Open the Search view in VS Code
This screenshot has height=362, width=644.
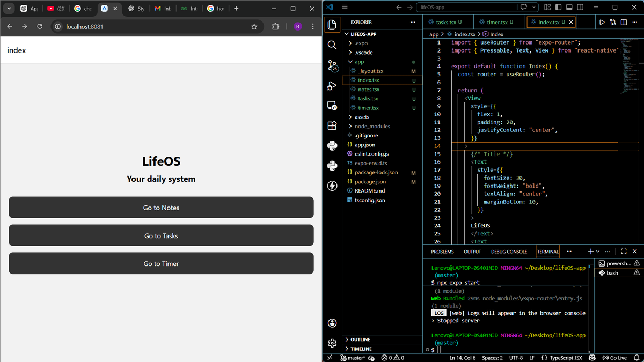(x=332, y=45)
